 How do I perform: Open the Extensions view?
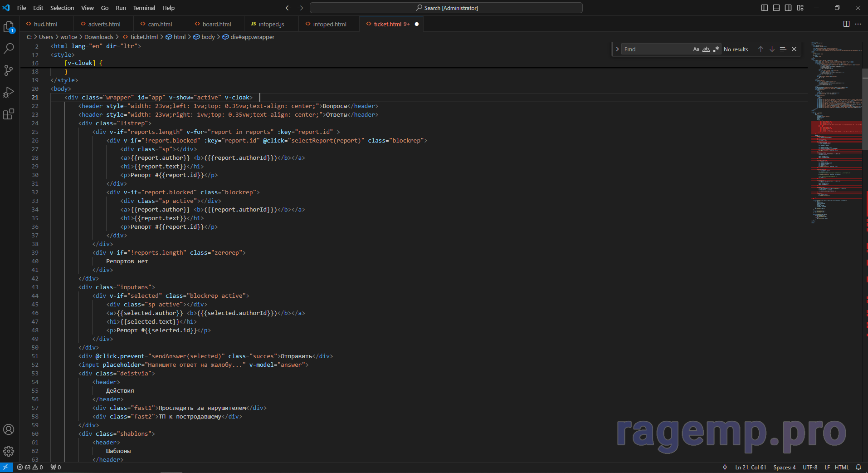pyautogui.click(x=9, y=114)
